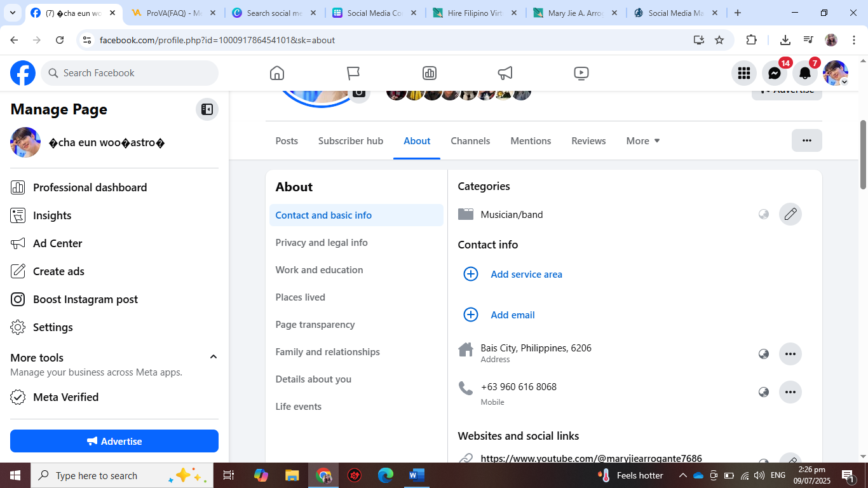Open the Pages flag icon
This screenshot has width=868, height=488.
click(x=353, y=73)
